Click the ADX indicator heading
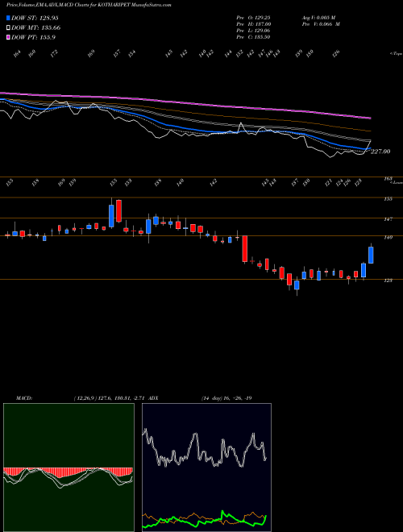Image resolution: width=403 pixels, height=532 pixels. coord(153,398)
